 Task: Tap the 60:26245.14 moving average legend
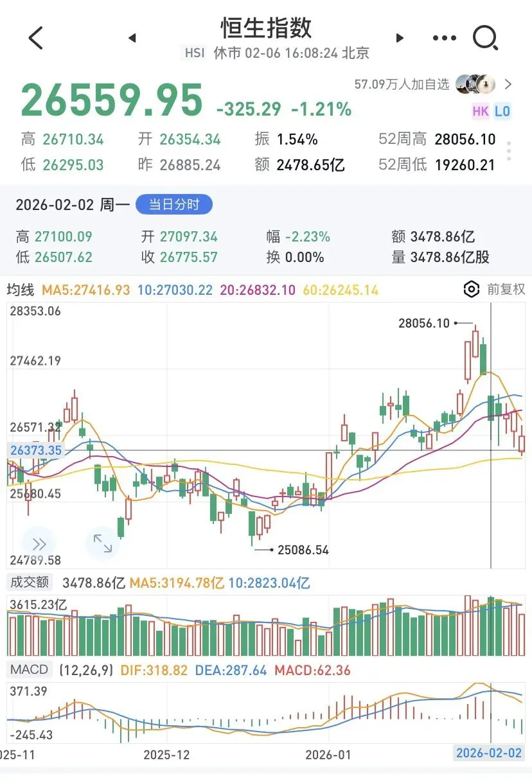(x=340, y=290)
